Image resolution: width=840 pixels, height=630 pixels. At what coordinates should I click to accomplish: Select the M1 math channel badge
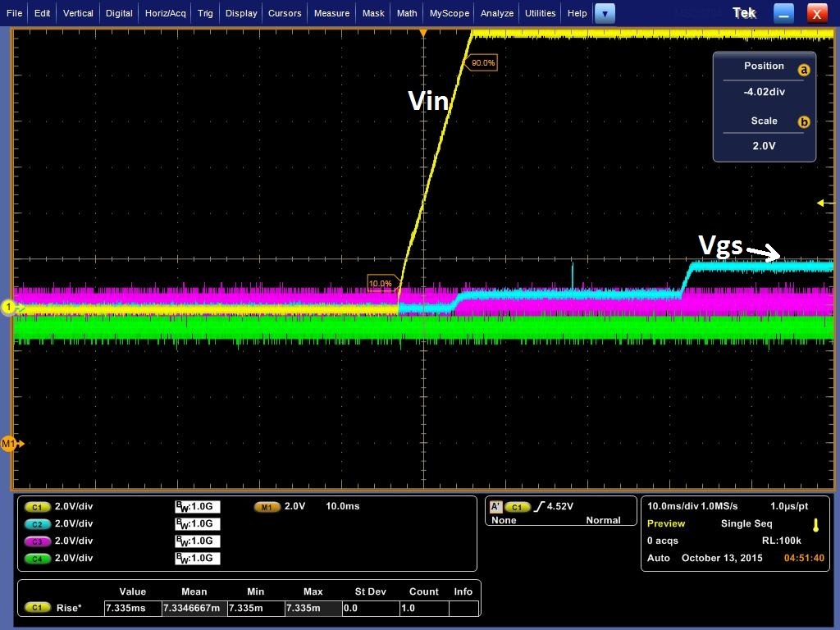coord(267,507)
